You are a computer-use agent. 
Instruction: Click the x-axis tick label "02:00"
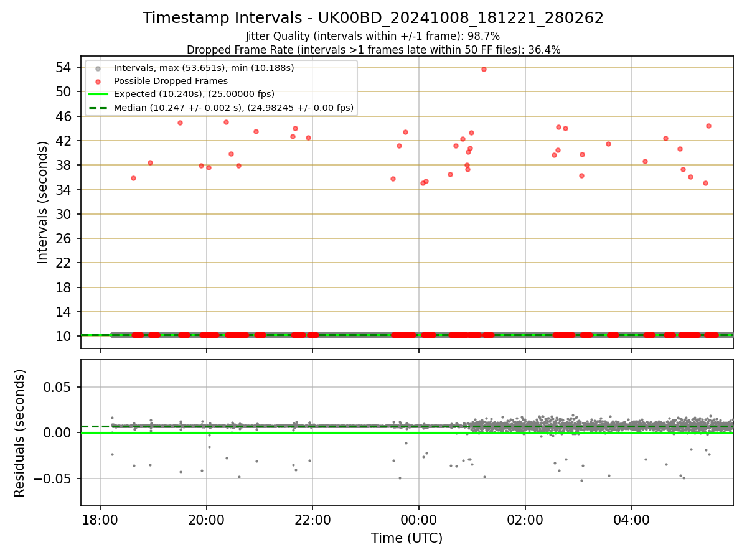point(525,519)
